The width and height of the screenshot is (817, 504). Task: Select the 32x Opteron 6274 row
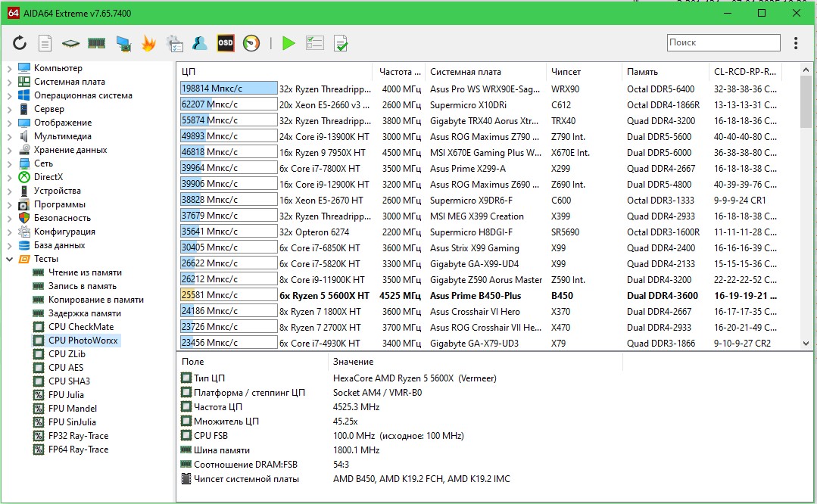point(479,232)
